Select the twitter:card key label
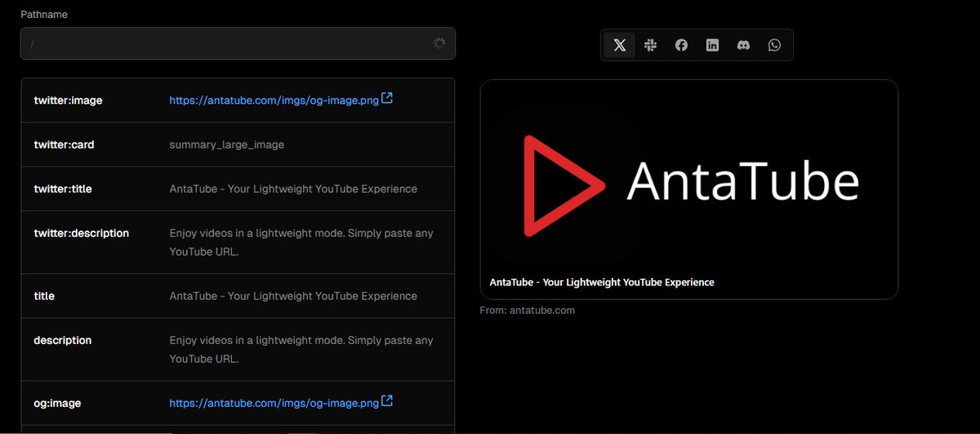Screen dimensions: 980x434 [64, 145]
